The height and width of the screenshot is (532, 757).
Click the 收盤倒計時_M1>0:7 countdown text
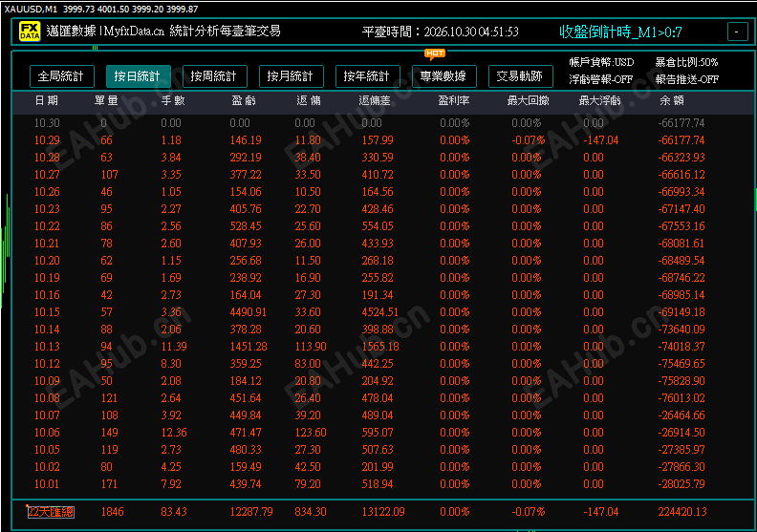[x=620, y=32]
